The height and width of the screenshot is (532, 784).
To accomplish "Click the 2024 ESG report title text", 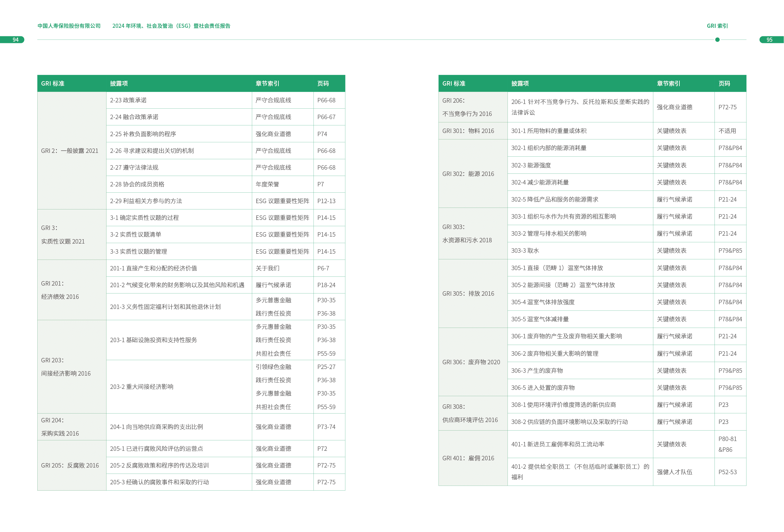I will [x=171, y=26].
